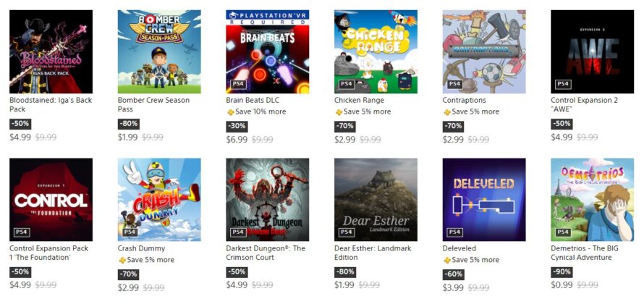Click PS4 badge on Demetrios cover
644x304 pixels.
[564, 232]
